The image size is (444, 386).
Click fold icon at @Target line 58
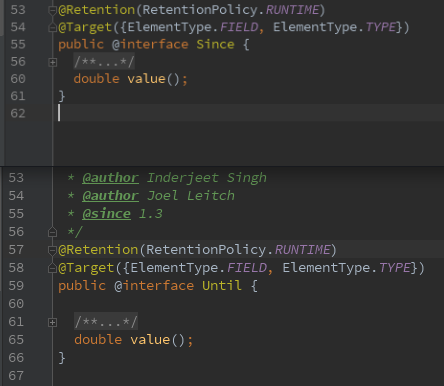(52, 268)
